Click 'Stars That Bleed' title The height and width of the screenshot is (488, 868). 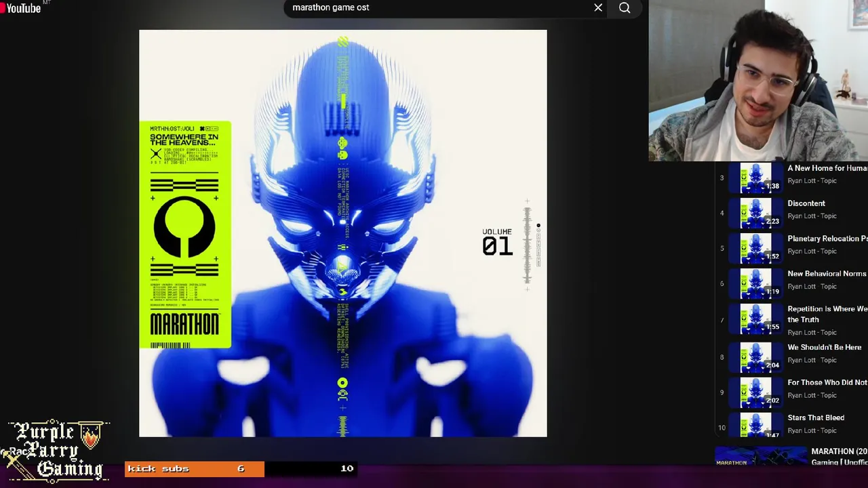pos(816,418)
